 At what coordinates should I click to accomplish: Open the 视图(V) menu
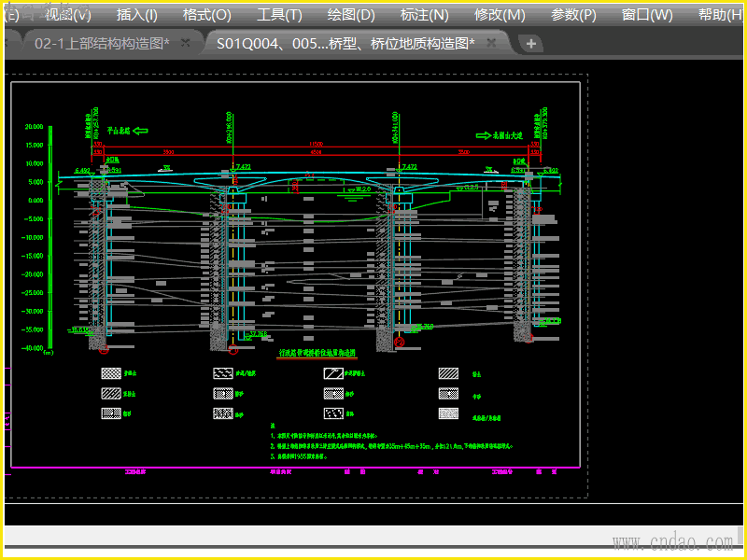tap(68, 15)
